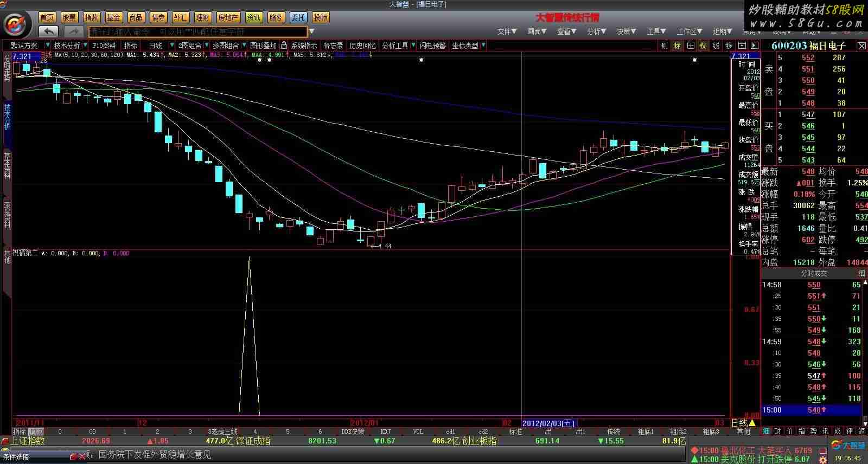Switch to the DDE决策 indicator tab
The width and height of the screenshot is (868, 464).
click(x=353, y=432)
